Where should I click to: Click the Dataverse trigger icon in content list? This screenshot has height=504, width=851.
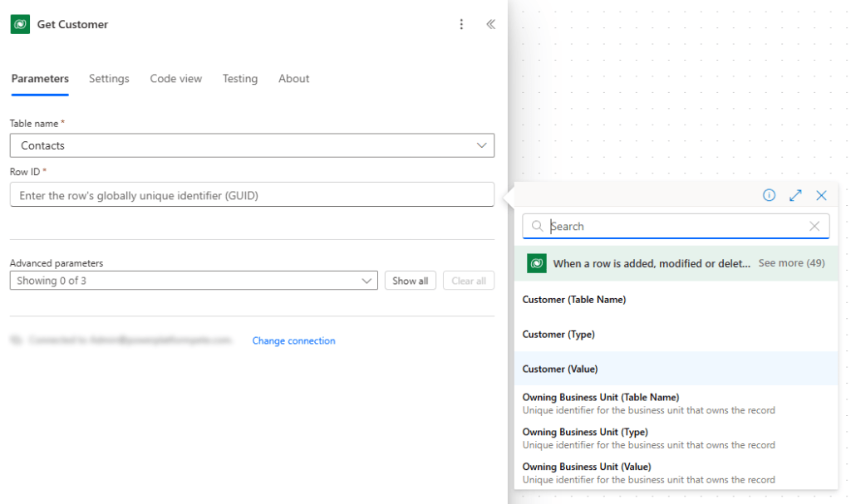[x=537, y=263]
